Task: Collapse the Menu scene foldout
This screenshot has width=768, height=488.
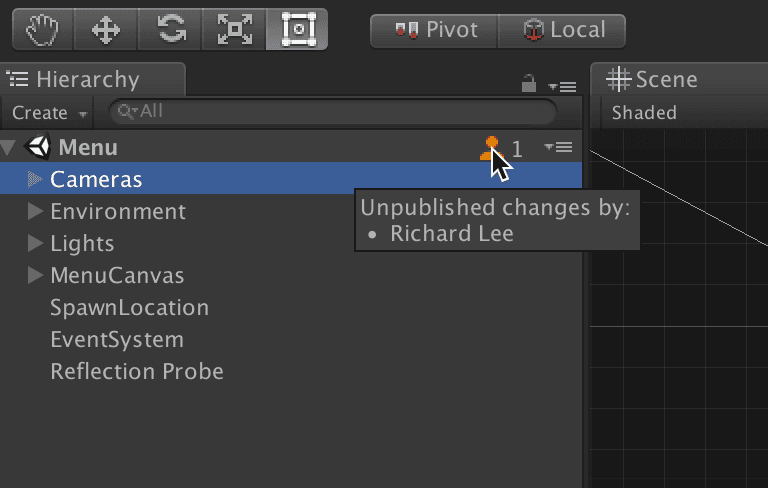Action: click(x=8, y=147)
